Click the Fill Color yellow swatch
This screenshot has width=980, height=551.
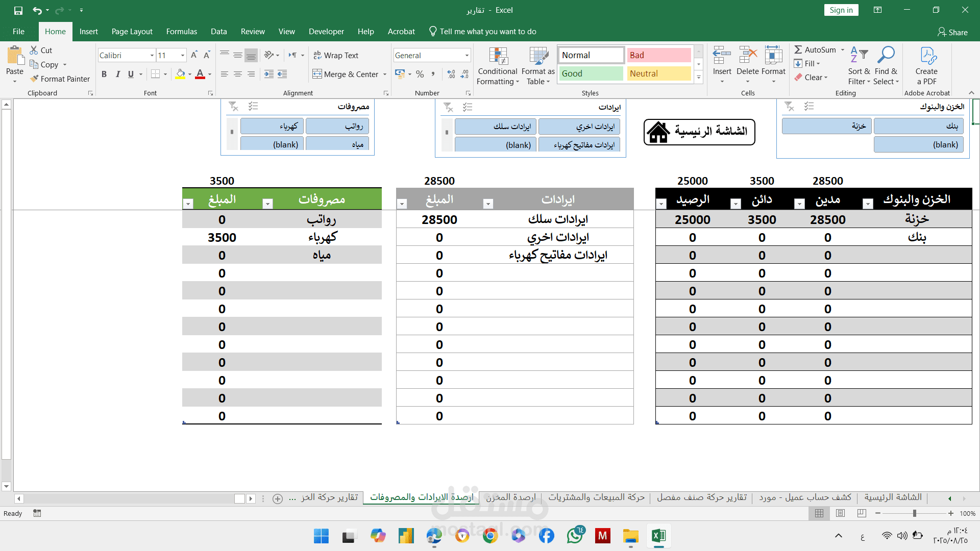(x=180, y=74)
